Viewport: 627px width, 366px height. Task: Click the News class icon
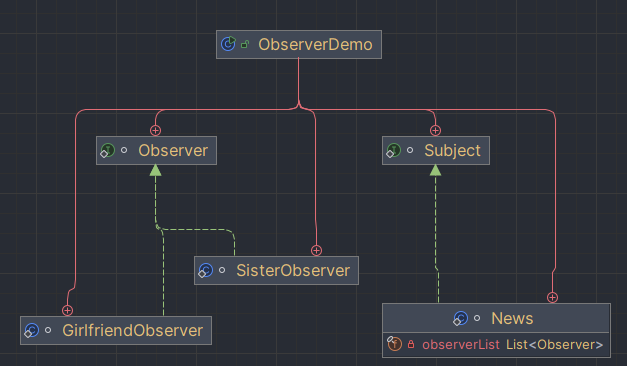pyautogui.click(x=460, y=318)
